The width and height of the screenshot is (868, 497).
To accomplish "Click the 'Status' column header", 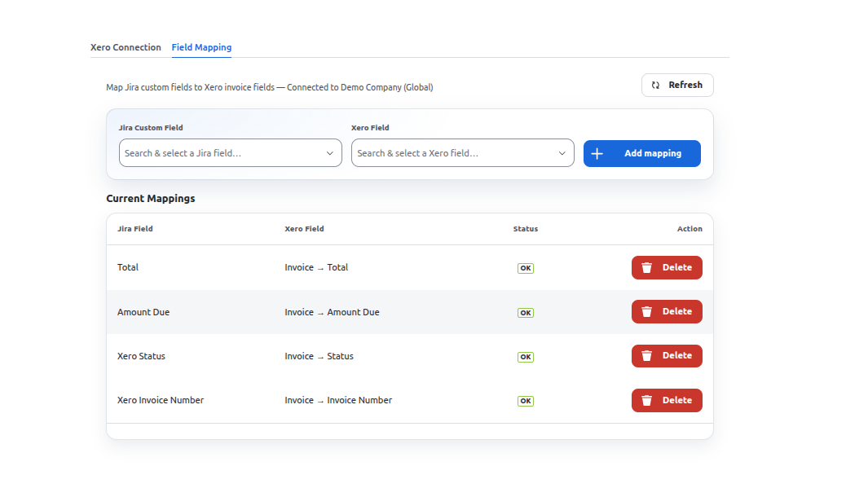I will point(526,229).
